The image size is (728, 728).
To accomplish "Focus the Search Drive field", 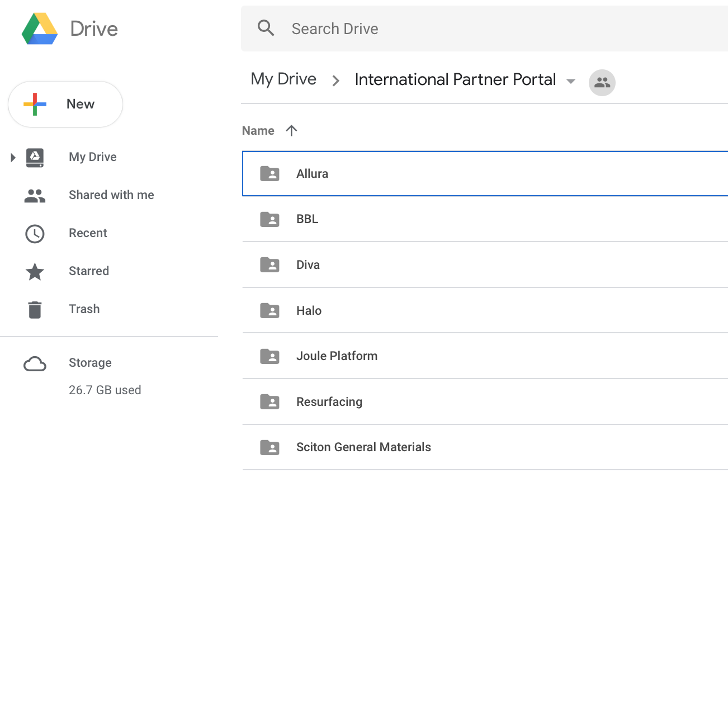I will (x=484, y=29).
